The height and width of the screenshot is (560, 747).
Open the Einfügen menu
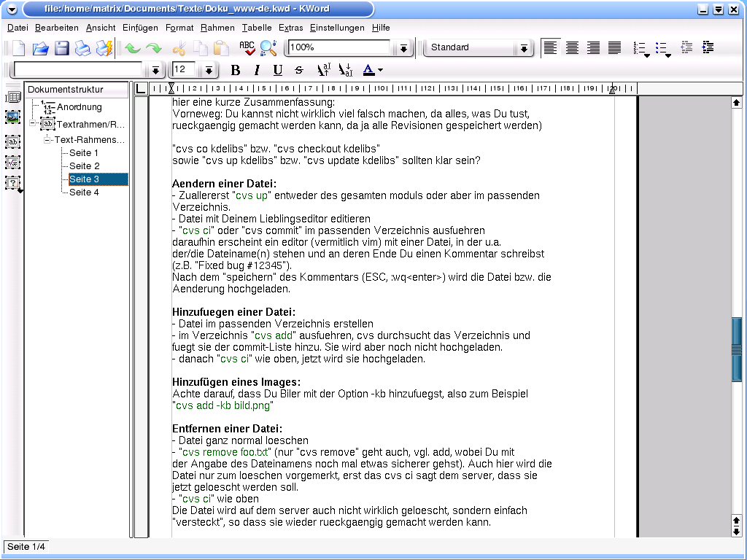[140, 28]
